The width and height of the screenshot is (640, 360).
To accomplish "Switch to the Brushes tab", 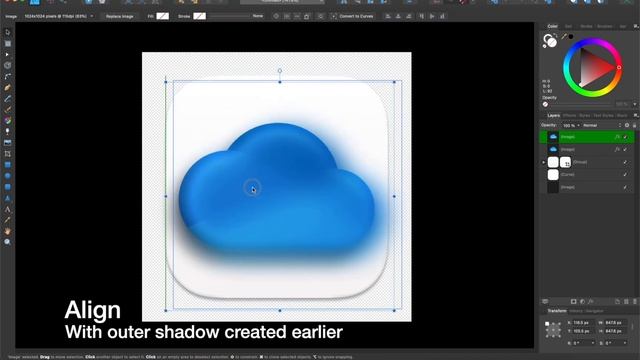I will coord(604,26).
